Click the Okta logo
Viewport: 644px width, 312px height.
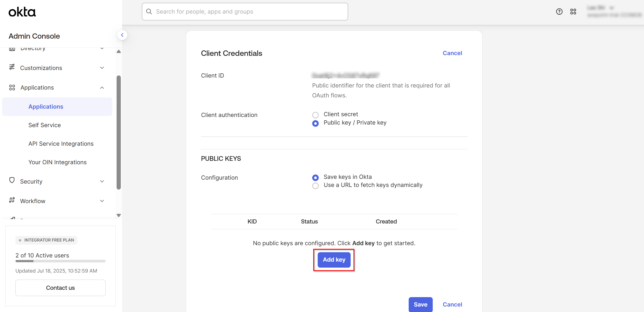(x=22, y=11)
